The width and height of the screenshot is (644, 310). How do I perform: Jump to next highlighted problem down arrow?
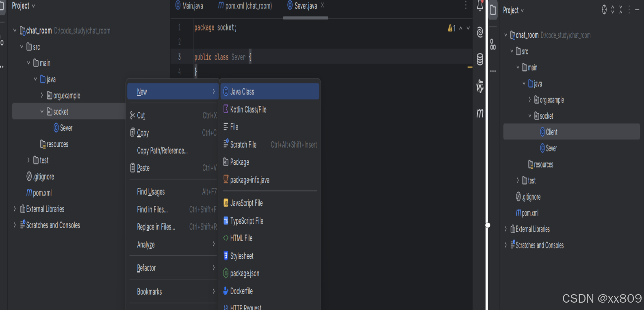point(468,28)
